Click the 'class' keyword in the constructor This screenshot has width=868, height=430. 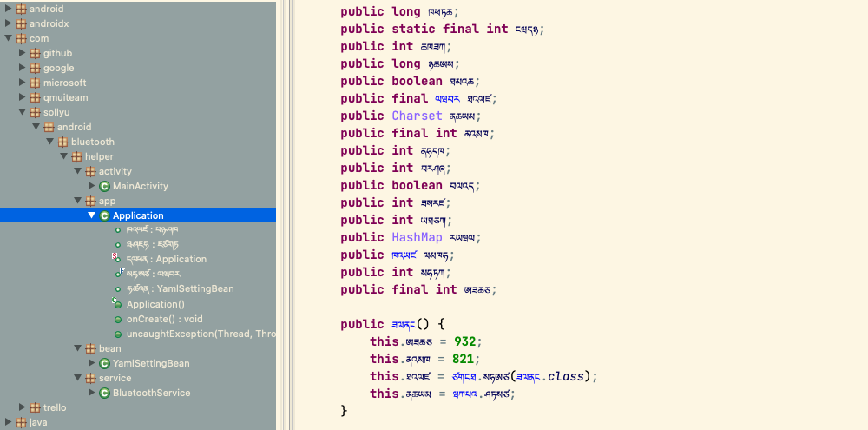(x=566, y=376)
